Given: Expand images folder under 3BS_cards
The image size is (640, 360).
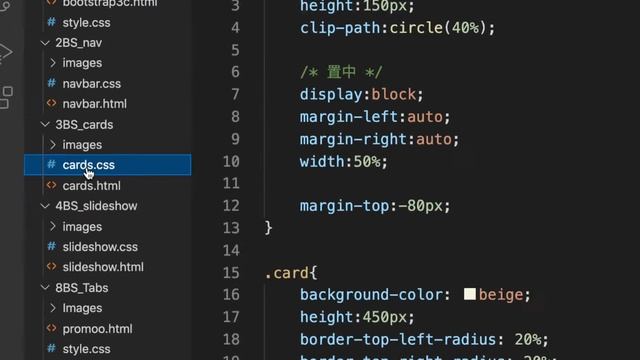Looking at the screenshot, I should pos(52,145).
